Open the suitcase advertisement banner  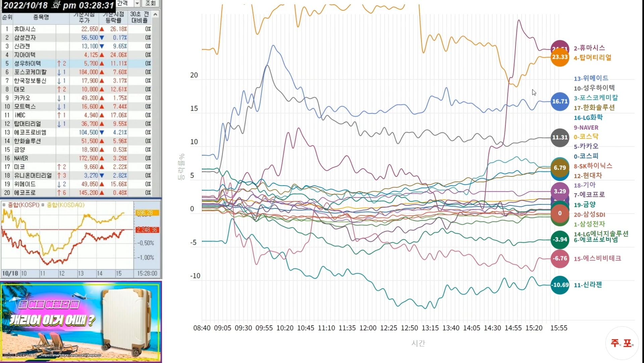point(81,322)
